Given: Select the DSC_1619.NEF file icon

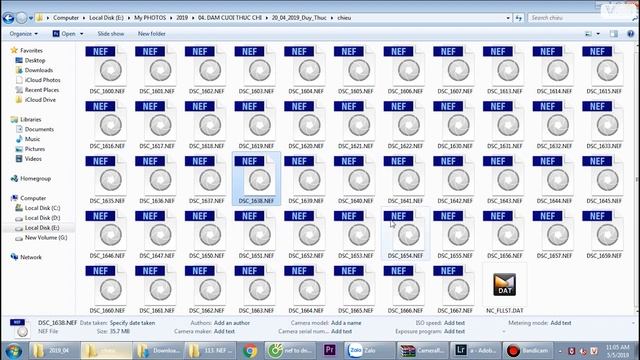Looking at the screenshot, I should tap(256, 120).
